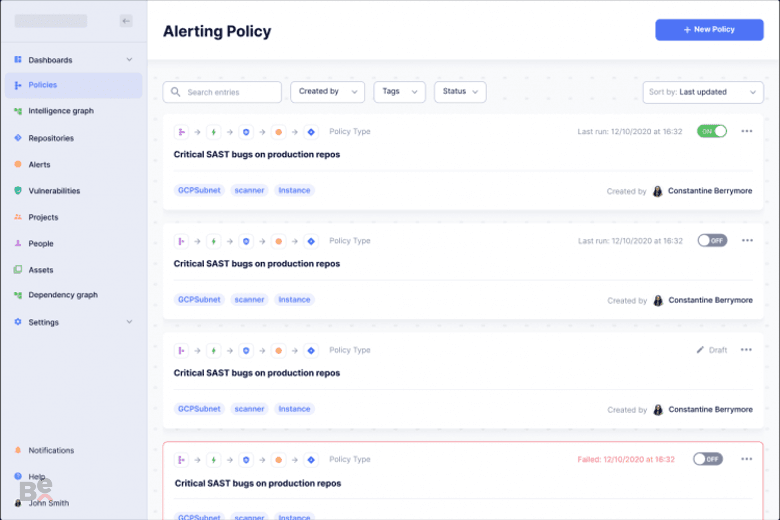
Task: Click the Policies branch icon in the sidebar
Action: point(18,85)
